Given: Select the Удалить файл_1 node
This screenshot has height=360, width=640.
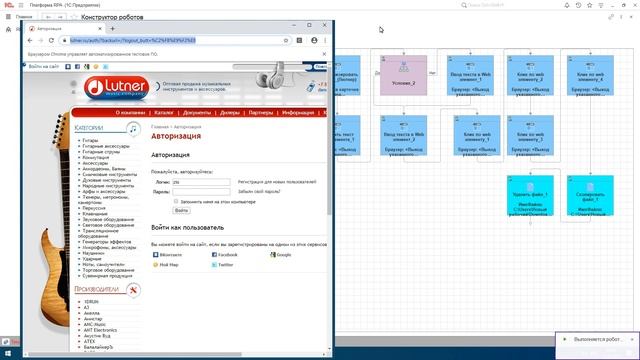Looking at the screenshot, I should click(530, 196).
